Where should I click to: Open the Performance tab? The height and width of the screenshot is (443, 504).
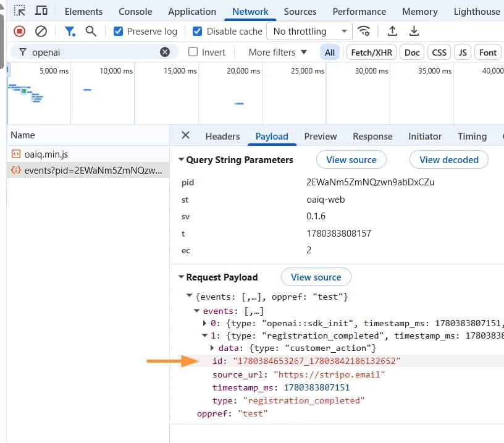click(359, 12)
